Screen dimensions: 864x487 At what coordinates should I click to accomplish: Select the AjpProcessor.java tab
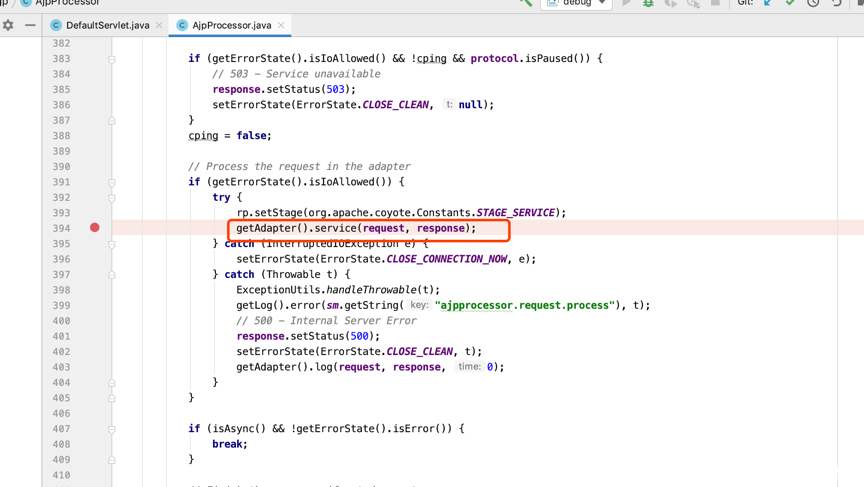coord(230,25)
